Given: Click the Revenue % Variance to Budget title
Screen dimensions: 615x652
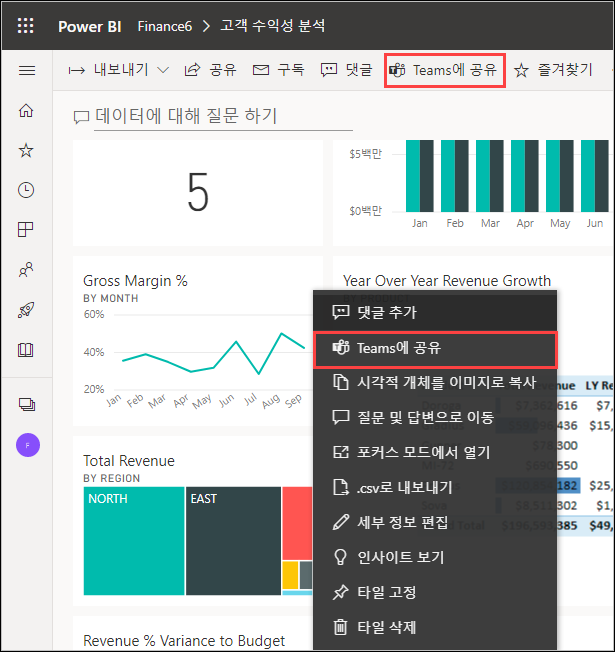Looking at the screenshot, I should 184,641.
